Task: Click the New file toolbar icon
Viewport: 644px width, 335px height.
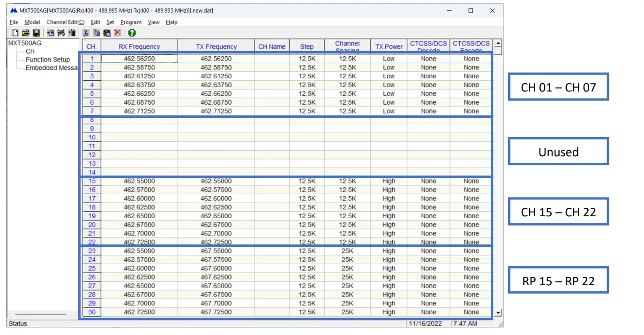Action: coord(15,33)
